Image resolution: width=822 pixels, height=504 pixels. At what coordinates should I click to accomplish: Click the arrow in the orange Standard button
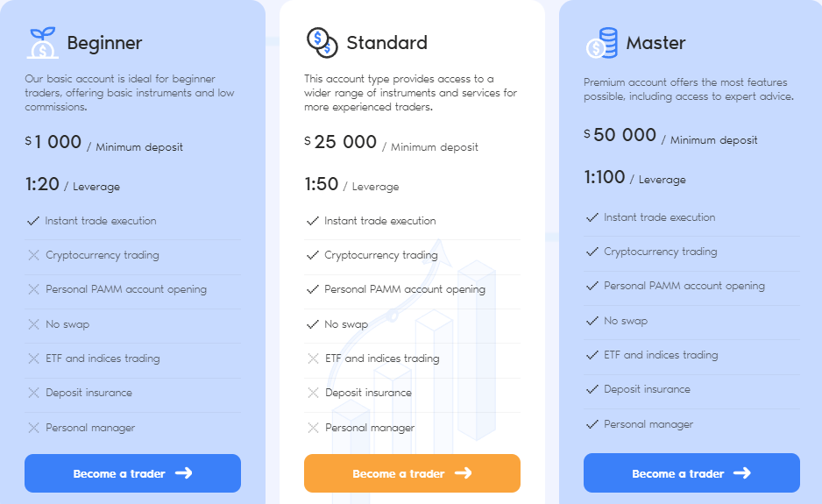click(x=463, y=473)
